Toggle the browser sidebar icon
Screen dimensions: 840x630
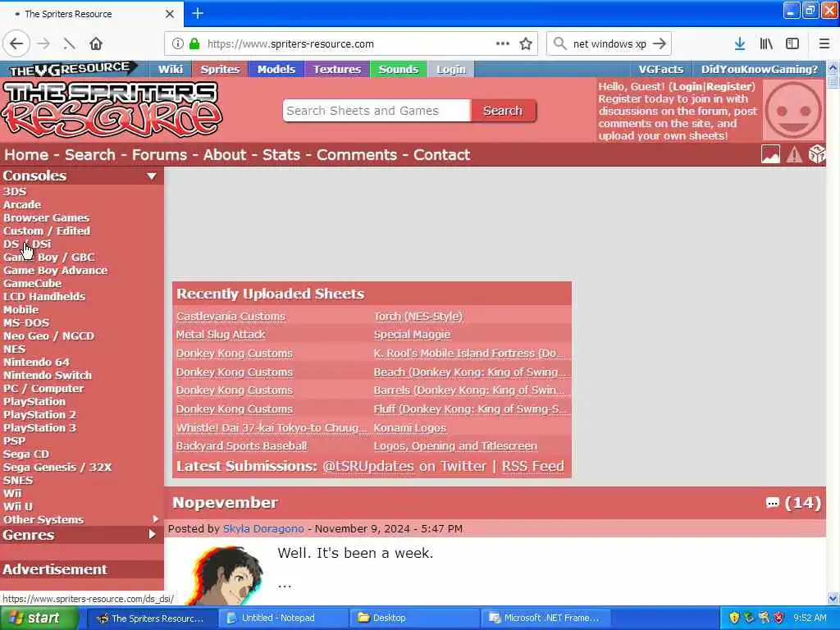coord(792,44)
